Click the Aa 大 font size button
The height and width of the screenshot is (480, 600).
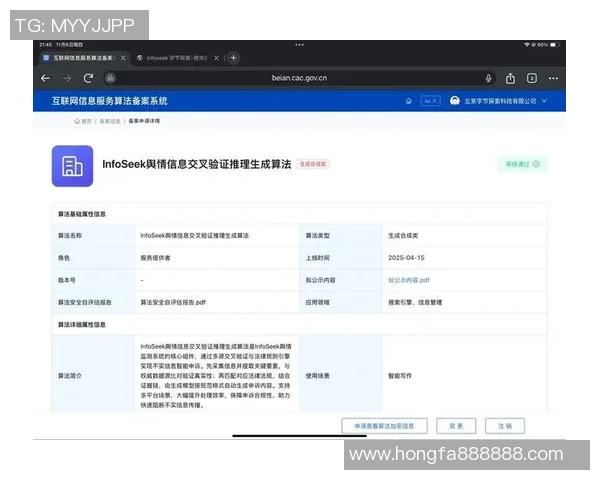pyautogui.click(x=430, y=101)
